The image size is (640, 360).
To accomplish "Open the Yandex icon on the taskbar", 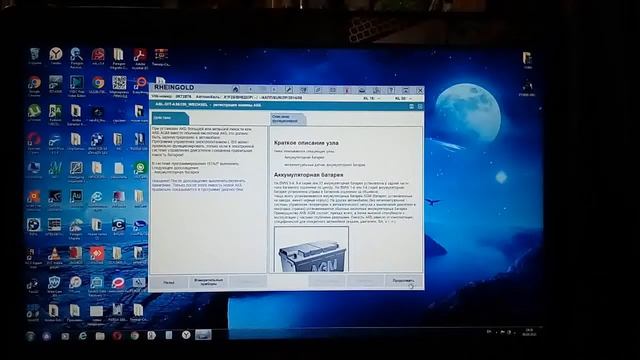I will (x=186, y=335).
